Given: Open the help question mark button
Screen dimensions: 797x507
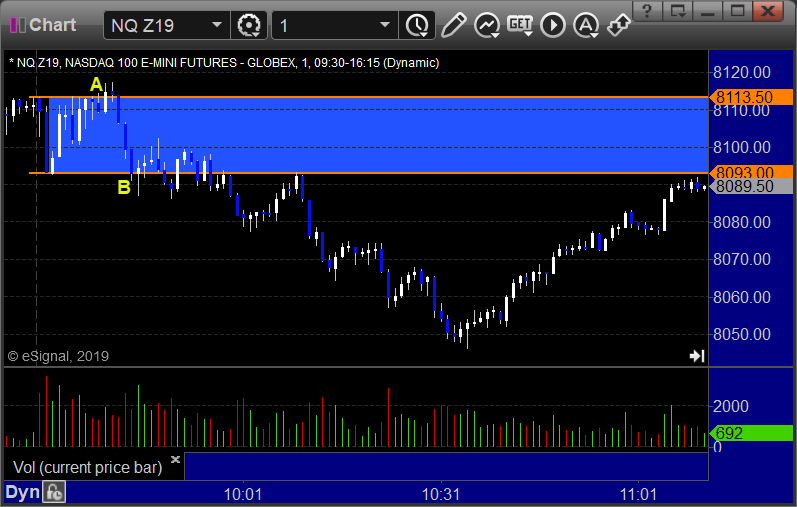Looking at the screenshot, I should click(647, 11).
